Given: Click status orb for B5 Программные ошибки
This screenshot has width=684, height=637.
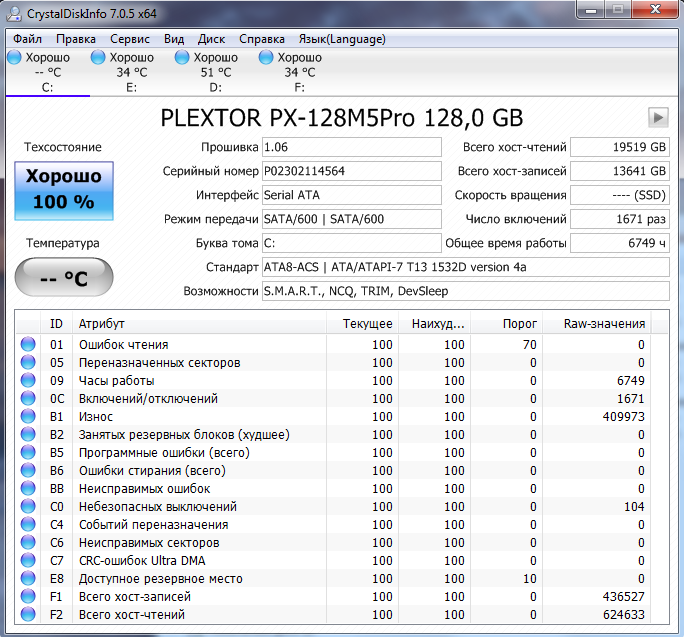Looking at the screenshot, I should 28,452.
